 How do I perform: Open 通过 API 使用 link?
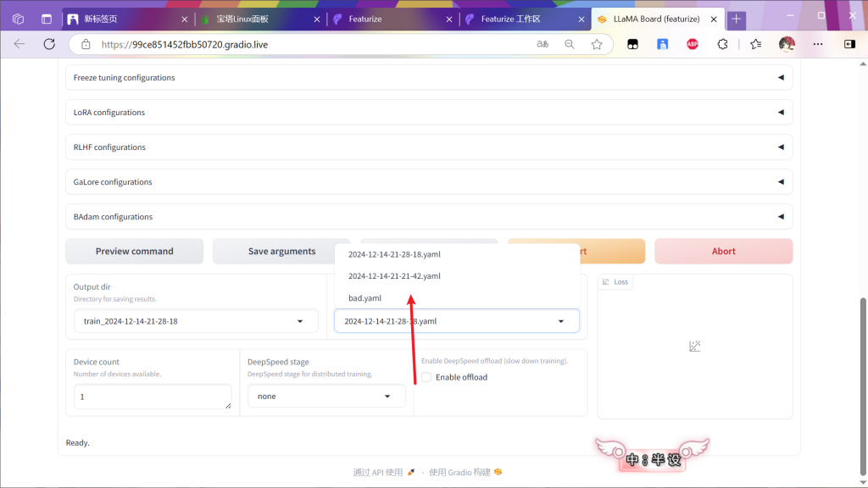[384, 472]
